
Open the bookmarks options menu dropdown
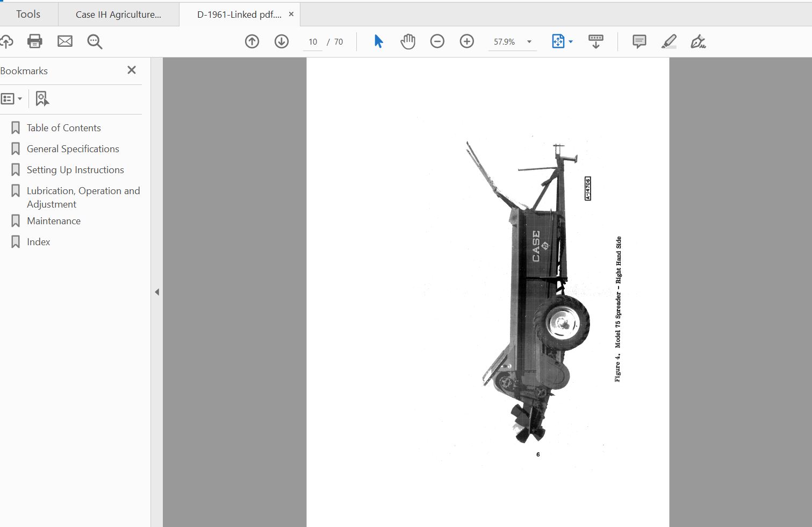(x=12, y=98)
